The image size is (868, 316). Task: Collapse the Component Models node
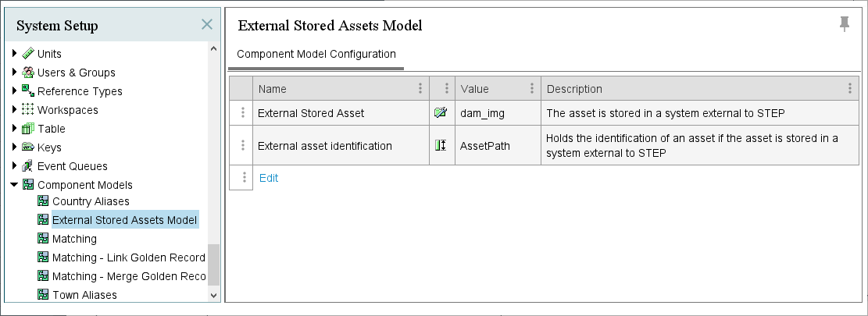(x=14, y=184)
